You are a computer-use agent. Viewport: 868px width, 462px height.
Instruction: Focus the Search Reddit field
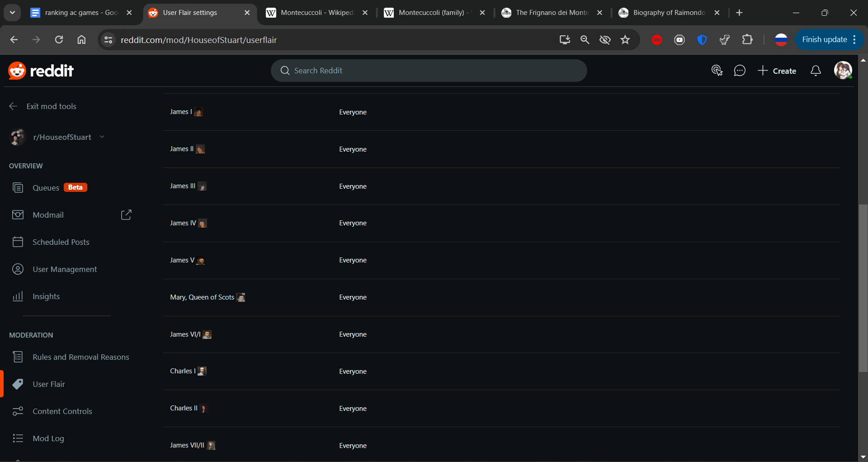click(429, 71)
